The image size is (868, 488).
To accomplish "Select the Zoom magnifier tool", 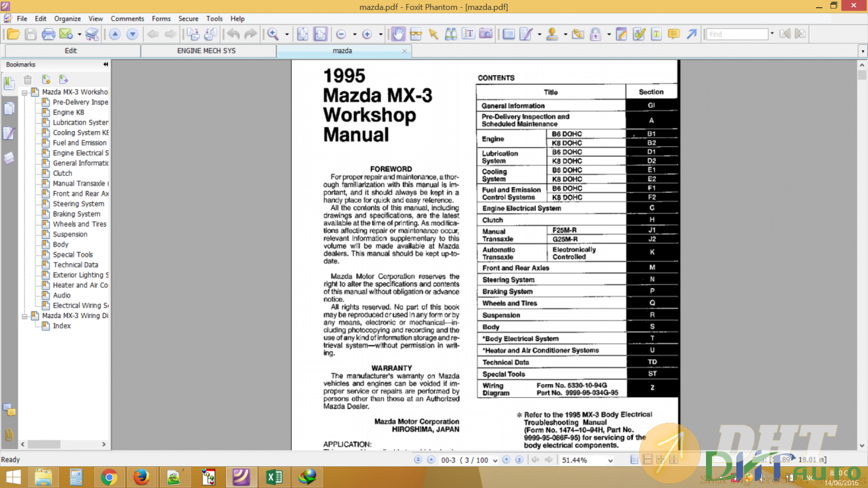I will 273,34.
